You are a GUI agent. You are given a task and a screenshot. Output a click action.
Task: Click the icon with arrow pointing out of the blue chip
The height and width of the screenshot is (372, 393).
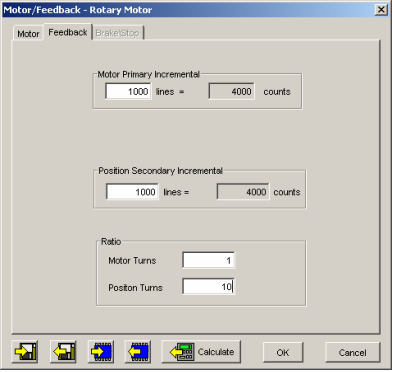coord(138,352)
